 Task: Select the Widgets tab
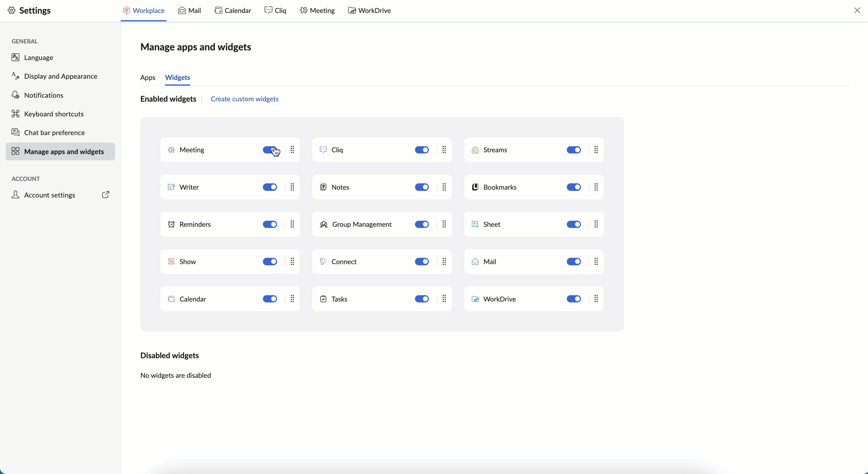pyautogui.click(x=177, y=78)
